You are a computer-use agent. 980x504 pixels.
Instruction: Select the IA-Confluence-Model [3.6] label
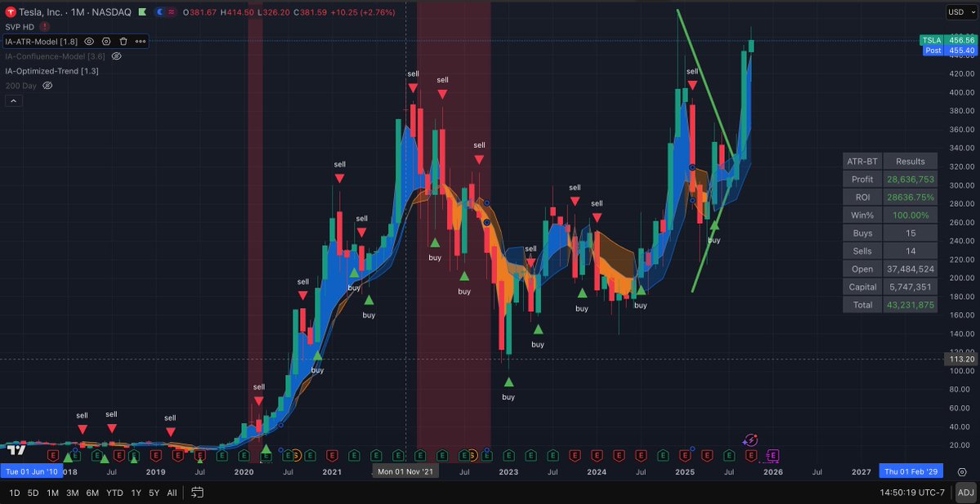[x=56, y=56]
